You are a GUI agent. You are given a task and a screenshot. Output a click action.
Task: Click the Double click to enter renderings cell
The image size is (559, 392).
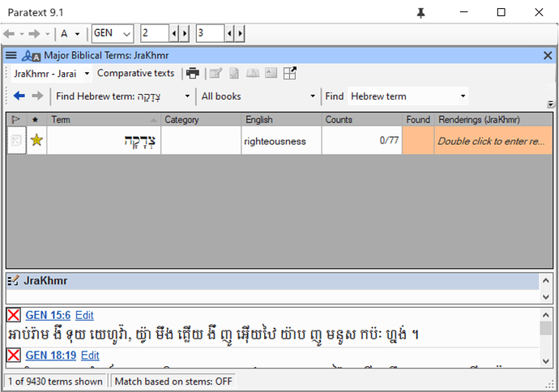(493, 140)
